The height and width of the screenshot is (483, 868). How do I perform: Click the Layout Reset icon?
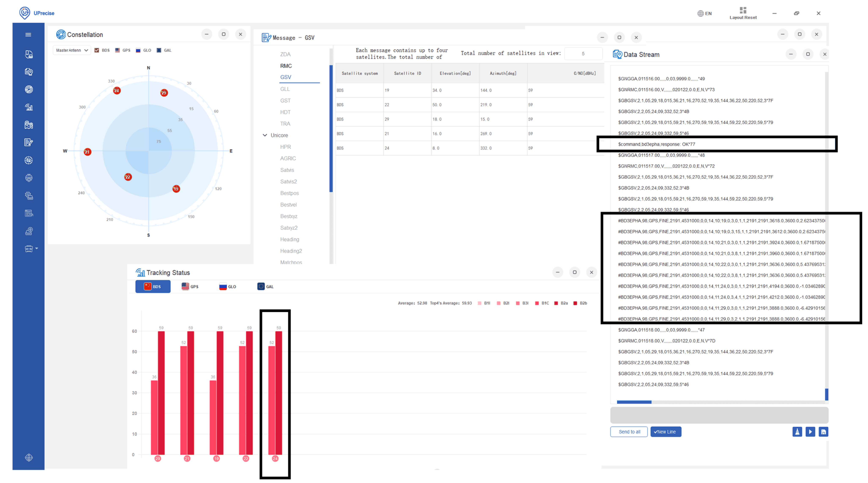point(743,10)
